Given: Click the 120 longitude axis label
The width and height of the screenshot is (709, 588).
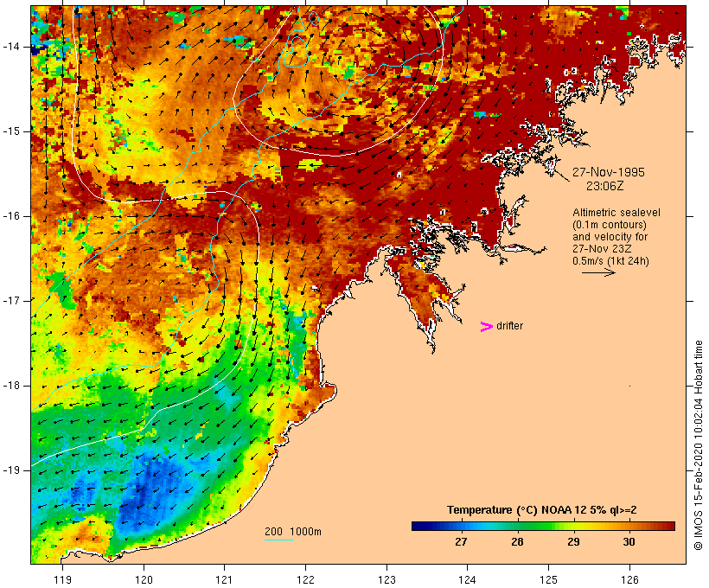Looking at the screenshot, I should (144, 579).
